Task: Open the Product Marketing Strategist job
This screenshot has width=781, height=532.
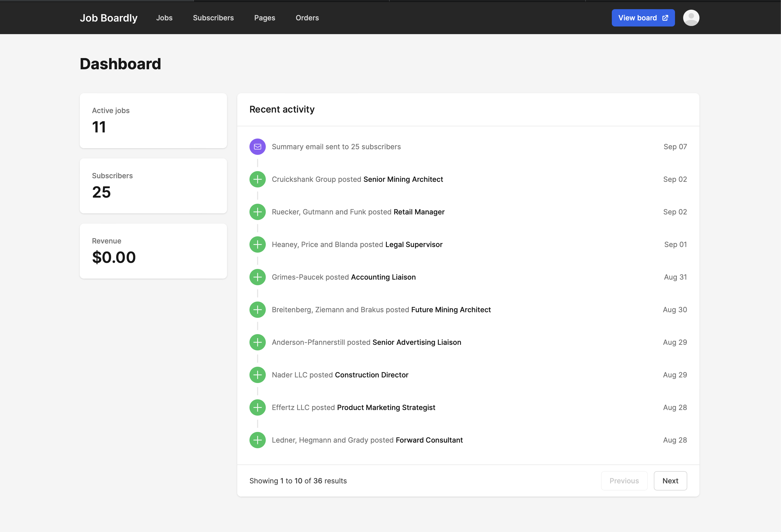Action: coord(386,407)
